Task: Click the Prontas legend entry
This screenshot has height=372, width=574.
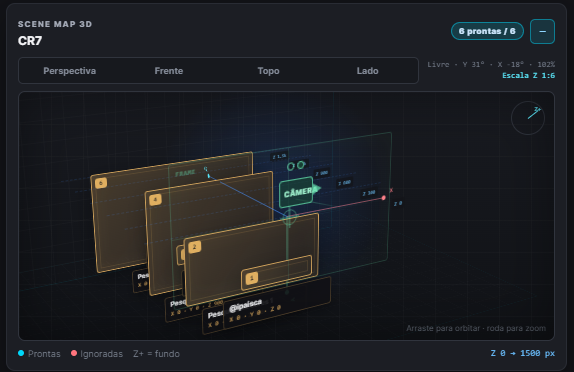Action: [x=39, y=354]
